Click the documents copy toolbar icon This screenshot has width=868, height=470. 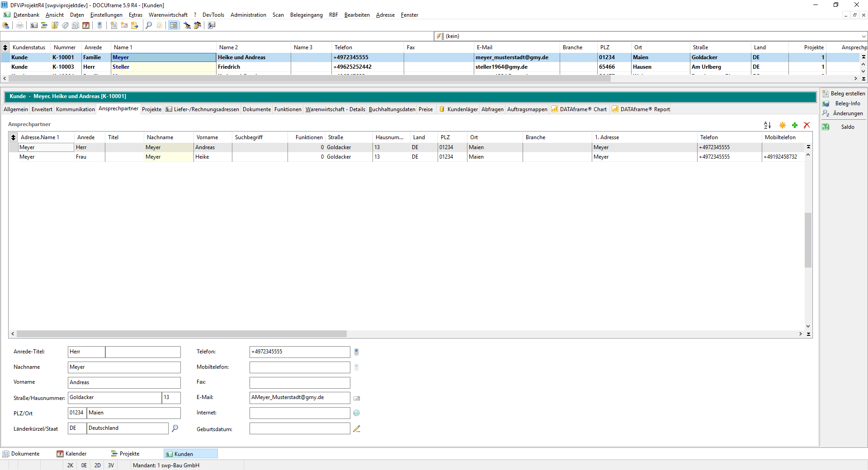click(75, 25)
